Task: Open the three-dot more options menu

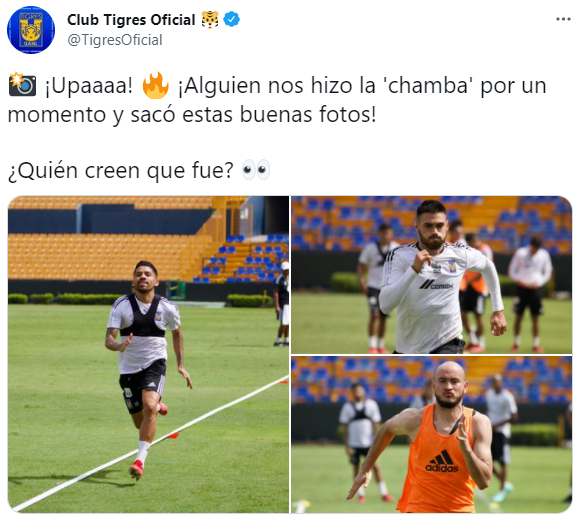Action: (x=563, y=19)
